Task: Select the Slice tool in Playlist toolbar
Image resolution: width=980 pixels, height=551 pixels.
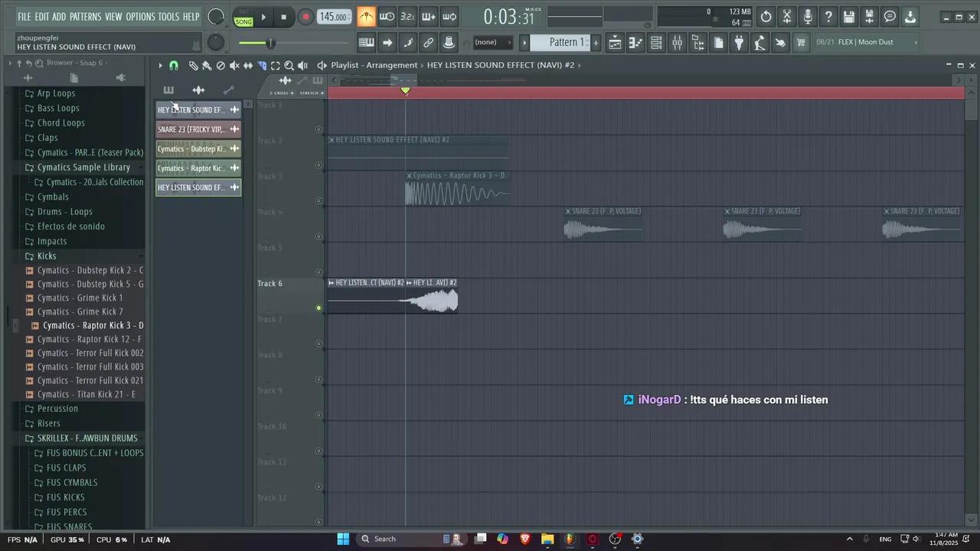Action: [x=262, y=66]
